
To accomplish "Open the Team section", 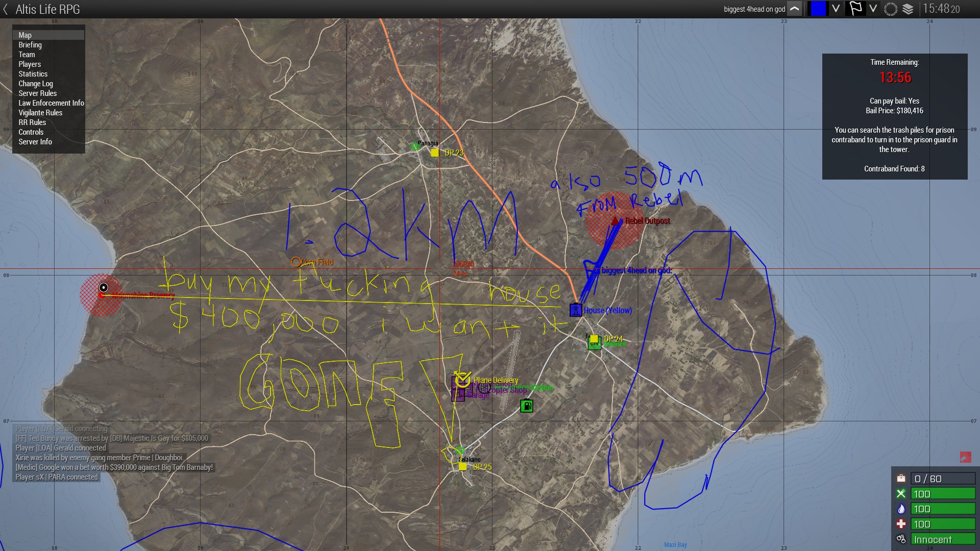I will click(x=27, y=55).
